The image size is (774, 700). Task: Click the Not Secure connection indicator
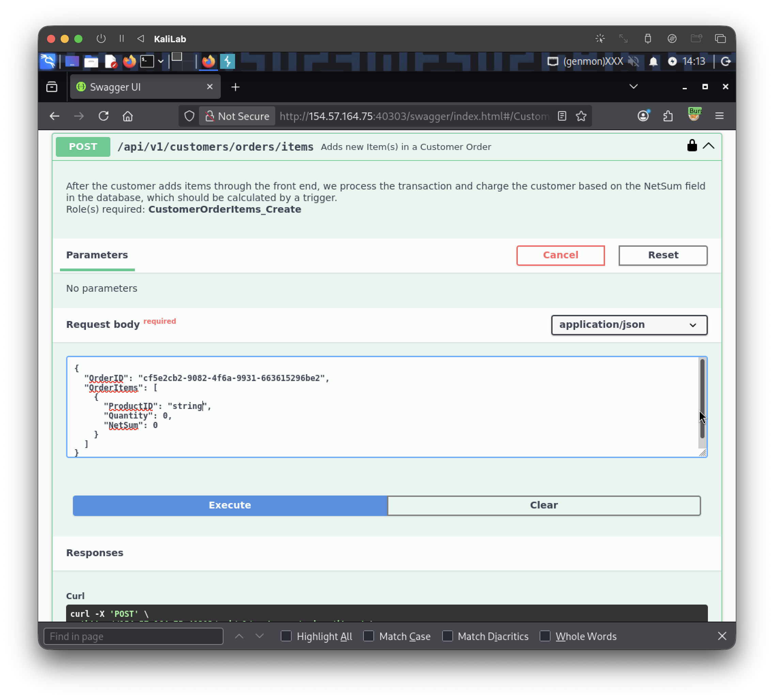pyautogui.click(x=237, y=116)
